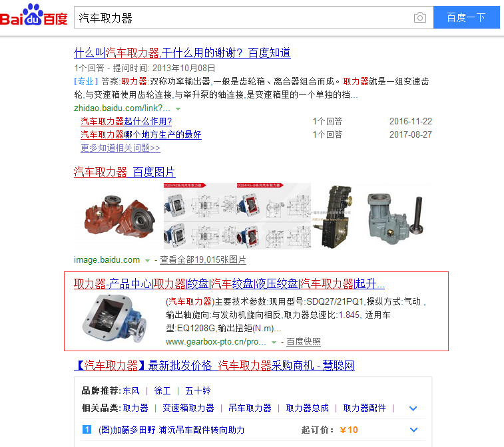
Task: Expand the 起订价 ¥10 listing chevron
Action: click(413, 430)
